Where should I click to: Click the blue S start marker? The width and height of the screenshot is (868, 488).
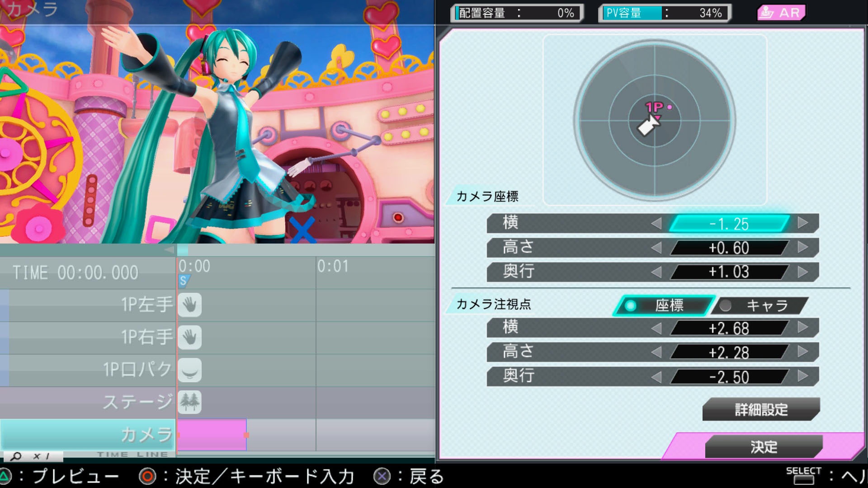183,281
